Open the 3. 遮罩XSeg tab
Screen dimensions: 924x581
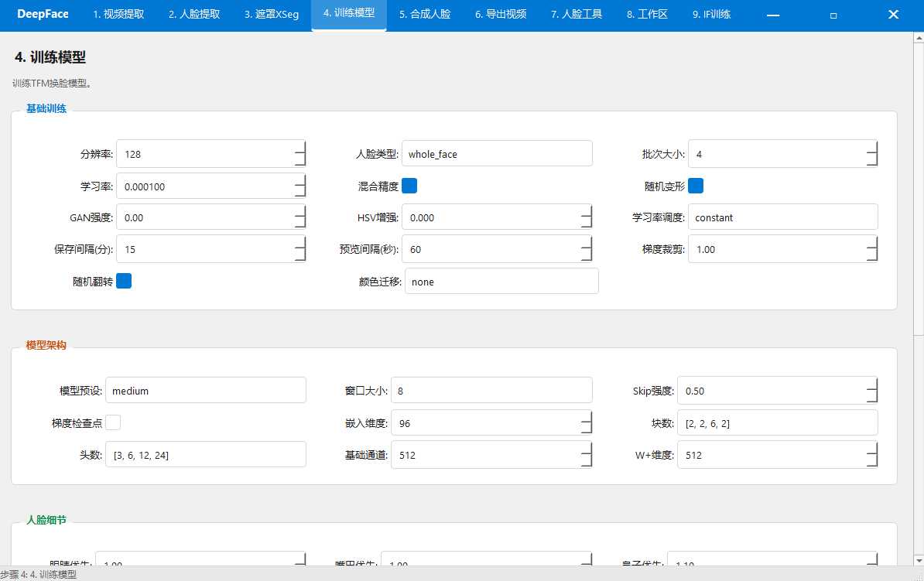click(x=272, y=14)
